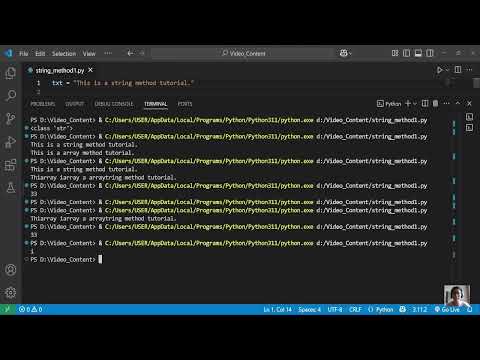The width and height of the screenshot is (480, 360).
Task: Open editor More Actions ellipsis
Action: pyautogui.click(x=470, y=69)
